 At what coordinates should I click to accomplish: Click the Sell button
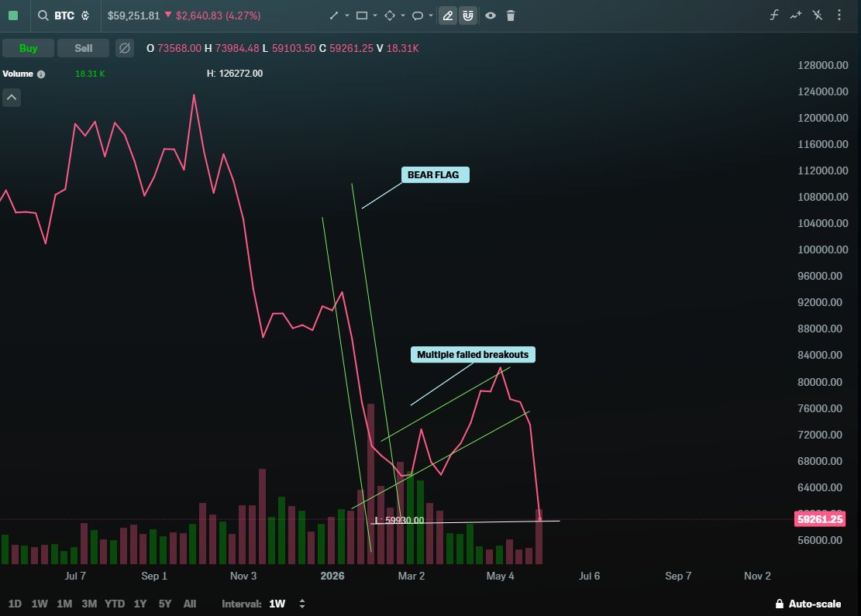tap(84, 48)
